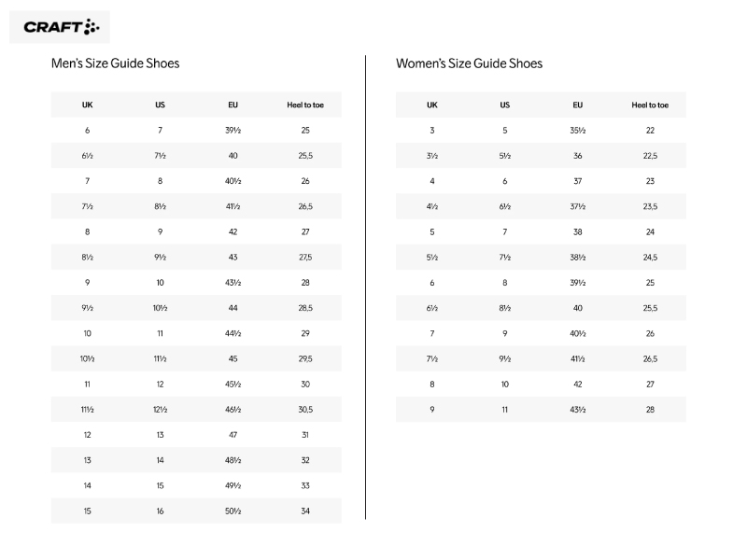The height and width of the screenshot is (560, 747).
Task: Select the UK header in men's table
Action: pyautogui.click(x=88, y=105)
